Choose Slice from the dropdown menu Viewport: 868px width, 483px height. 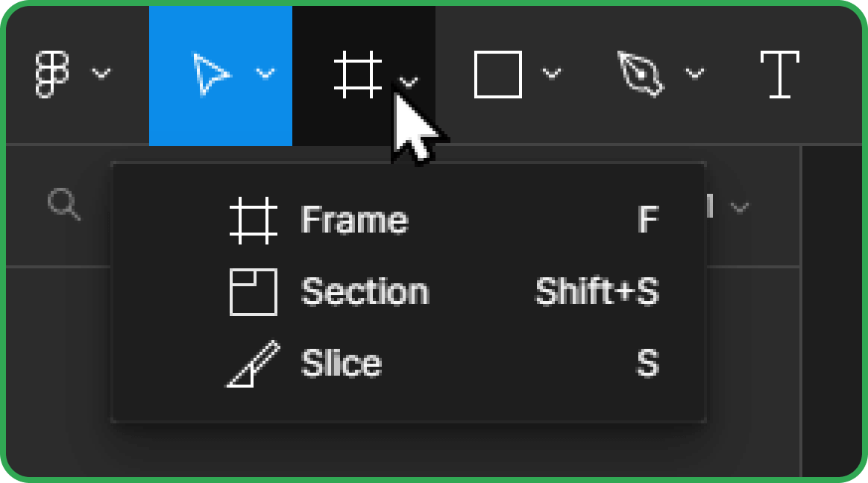pyautogui.click(x=409, y=364)
